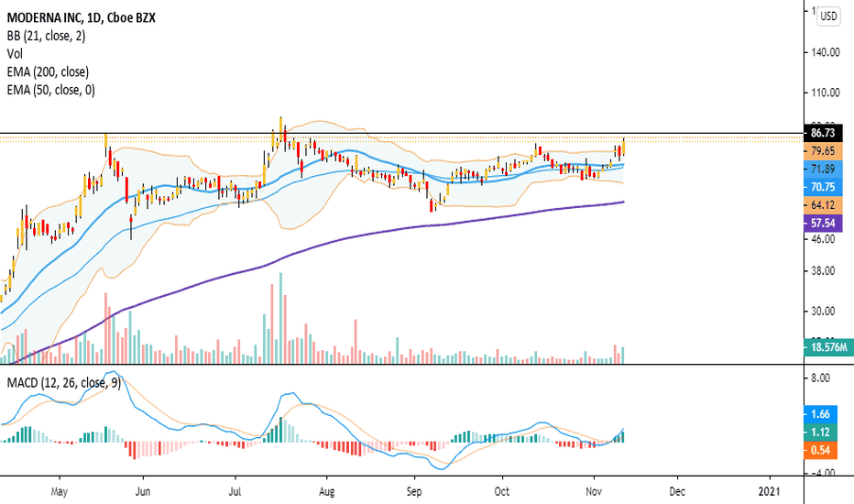Viewport: 854px width, 504px height.
Task: Click the 8.00 MACD axis tick
Action: 820,378
